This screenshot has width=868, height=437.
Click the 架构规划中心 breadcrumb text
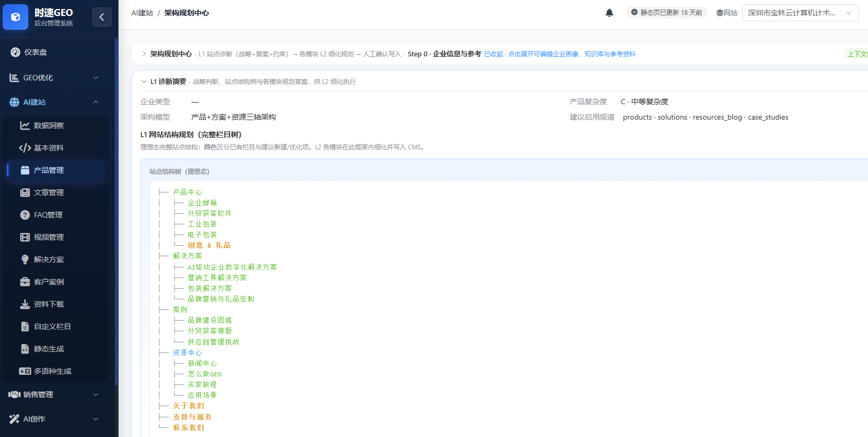[x=187, y=13]
